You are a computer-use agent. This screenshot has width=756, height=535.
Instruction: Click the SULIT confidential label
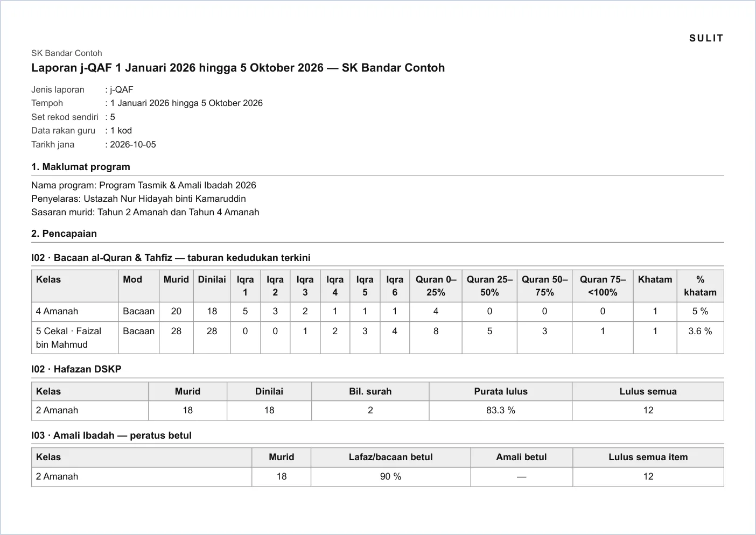coord(706,38)
